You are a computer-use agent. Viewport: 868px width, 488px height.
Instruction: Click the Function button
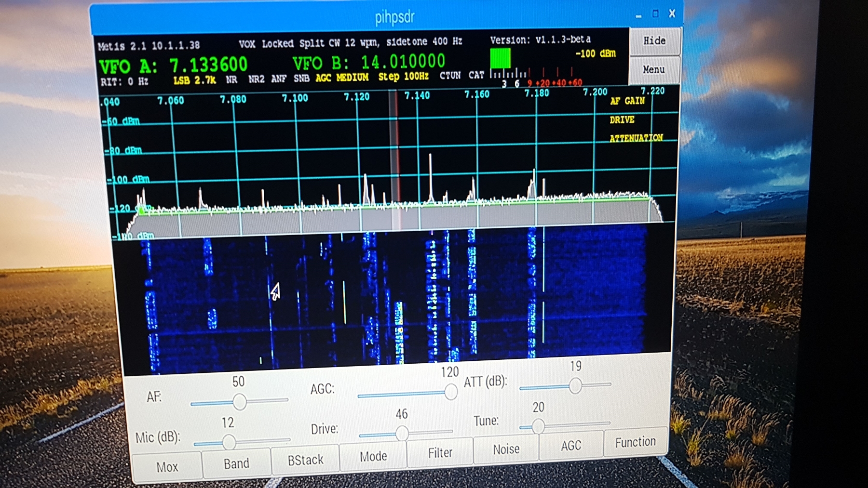[x=636, y=442]
